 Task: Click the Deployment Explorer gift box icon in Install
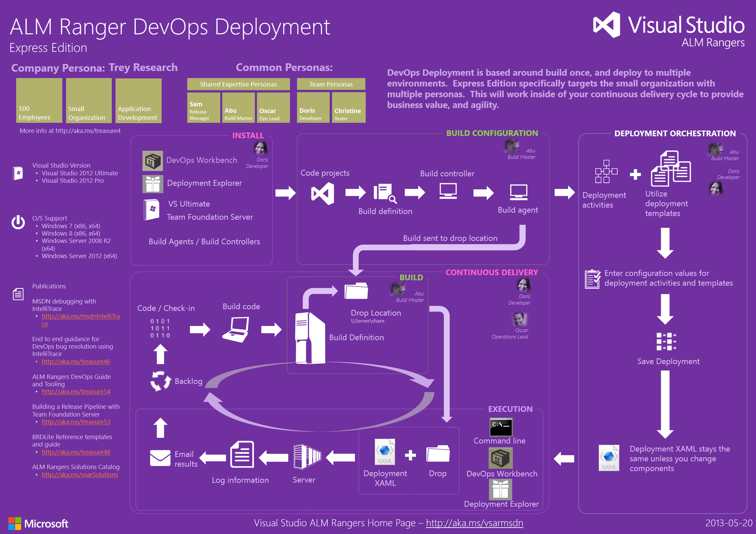(153, 184)
